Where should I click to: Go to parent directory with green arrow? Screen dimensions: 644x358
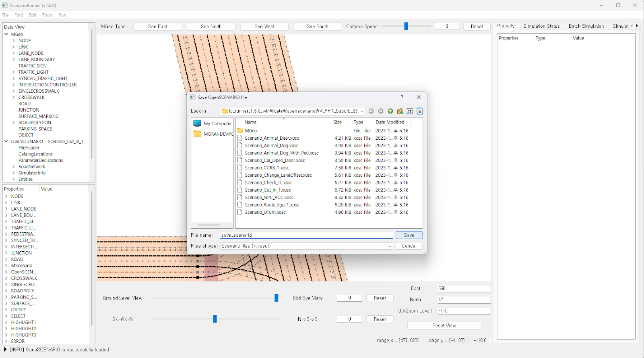click(390, 111)
